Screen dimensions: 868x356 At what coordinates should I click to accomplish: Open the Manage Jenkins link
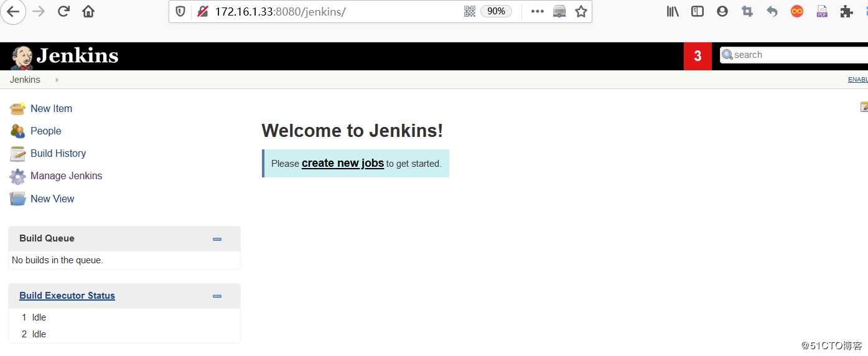66,176
